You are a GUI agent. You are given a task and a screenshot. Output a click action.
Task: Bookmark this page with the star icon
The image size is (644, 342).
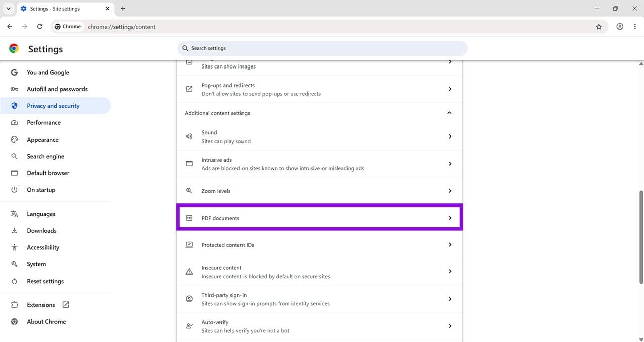tap(599, 27)
